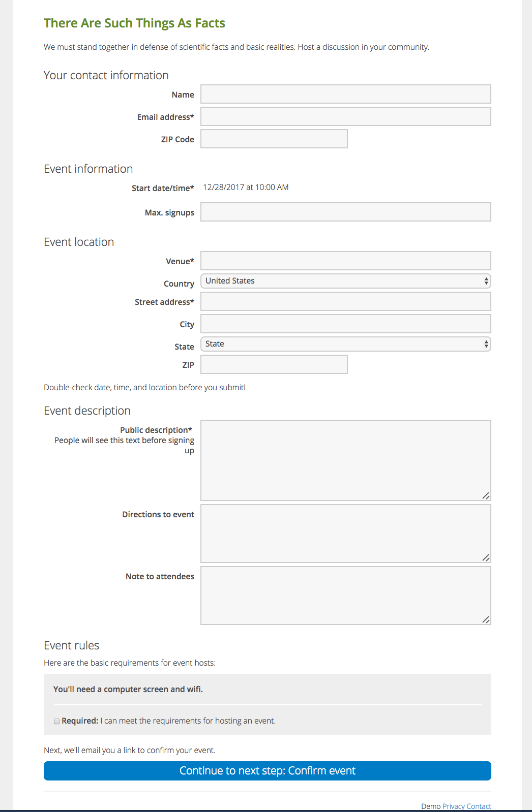
Task: Click into the Email address field
Action: [345, 116]
